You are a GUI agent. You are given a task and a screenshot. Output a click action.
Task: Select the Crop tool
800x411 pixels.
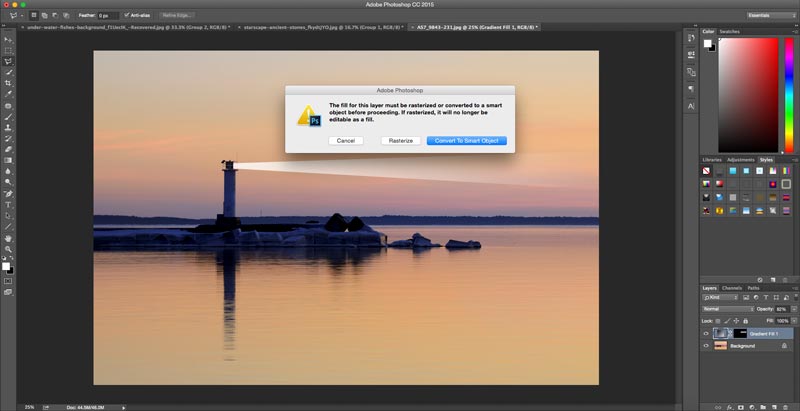pyautogui.click(x=8, y=83)
